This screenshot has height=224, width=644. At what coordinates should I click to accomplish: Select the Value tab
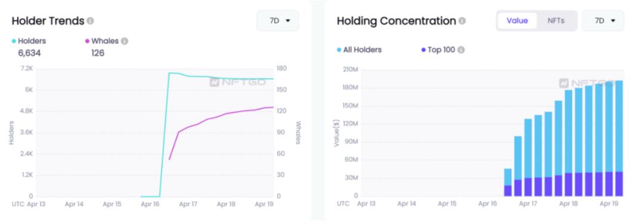[517, 20]
